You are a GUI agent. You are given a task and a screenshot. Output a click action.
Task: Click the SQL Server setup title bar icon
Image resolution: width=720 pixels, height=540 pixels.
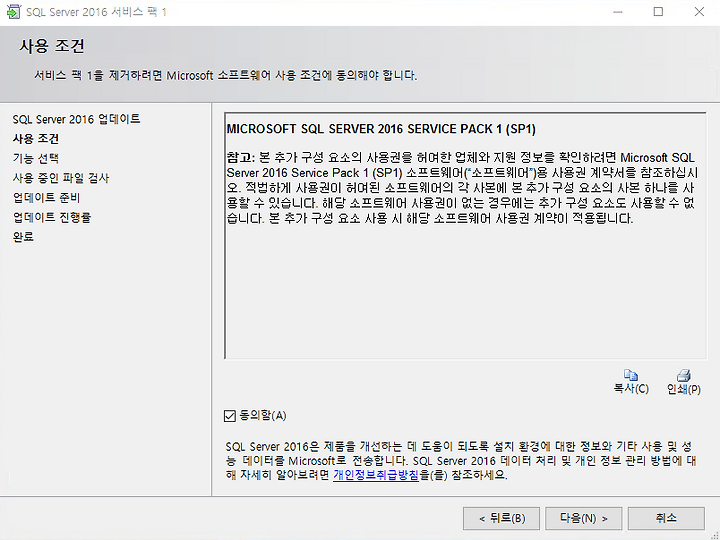click(13, 11)
